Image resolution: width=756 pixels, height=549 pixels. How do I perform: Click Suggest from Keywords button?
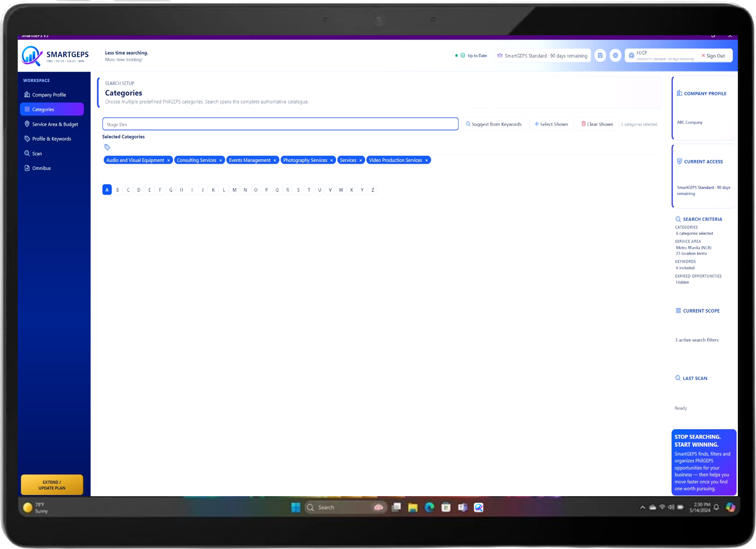tap(494, 124)
